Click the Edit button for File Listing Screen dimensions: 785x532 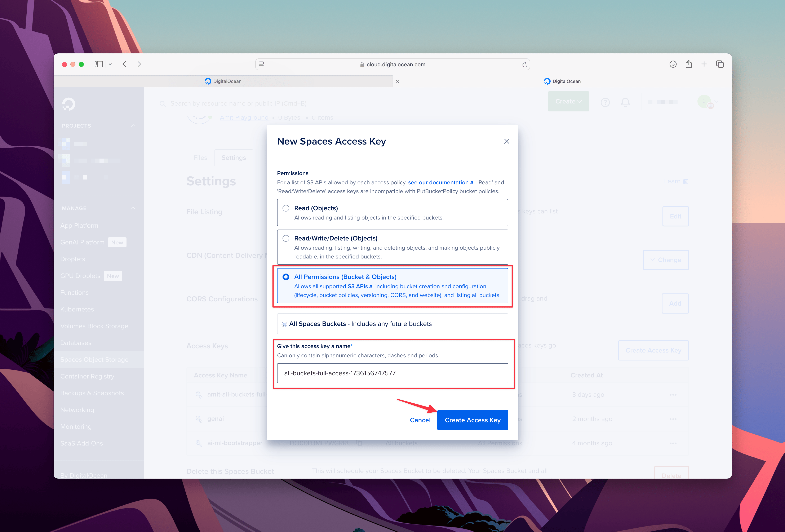click(x=675, y=216)
